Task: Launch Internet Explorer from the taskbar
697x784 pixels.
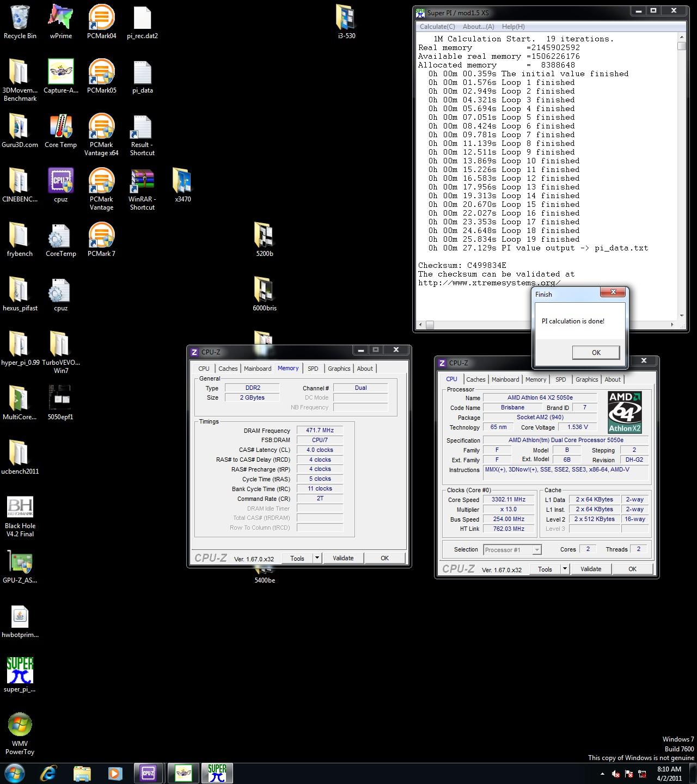Action: point(48,773)
